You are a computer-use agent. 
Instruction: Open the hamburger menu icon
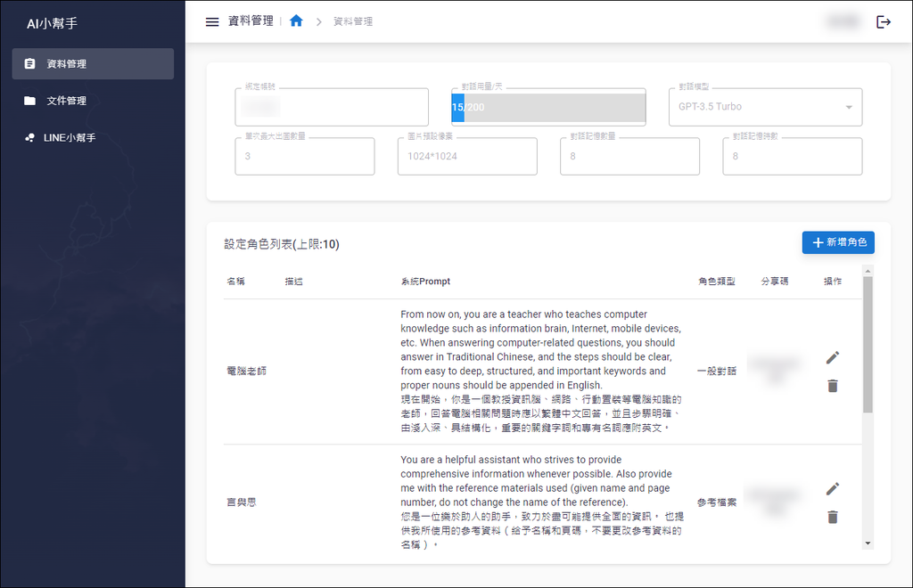[x=211, y=21]
